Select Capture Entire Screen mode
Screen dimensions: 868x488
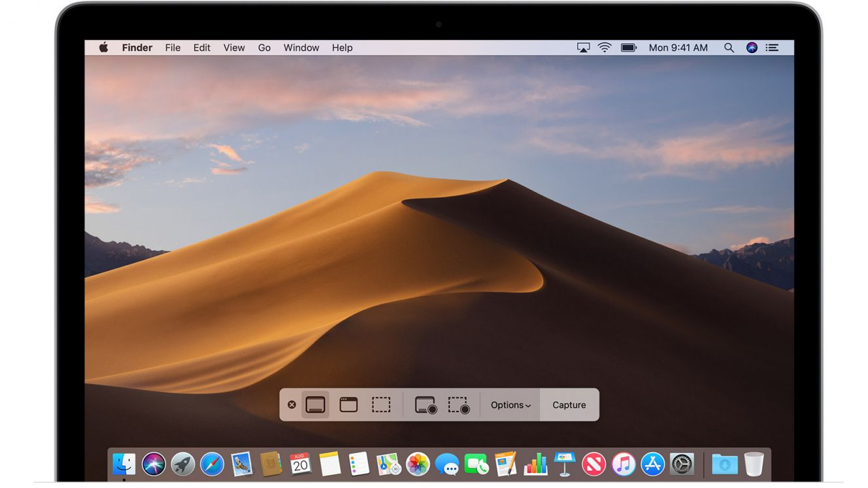pyautogui.click(x=316, y=404)
